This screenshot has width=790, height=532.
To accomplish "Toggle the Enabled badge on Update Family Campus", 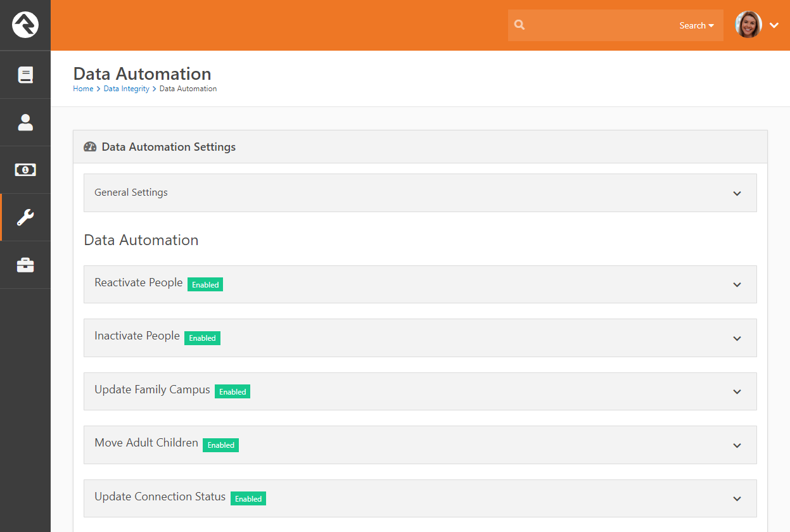I will [232, 391].
